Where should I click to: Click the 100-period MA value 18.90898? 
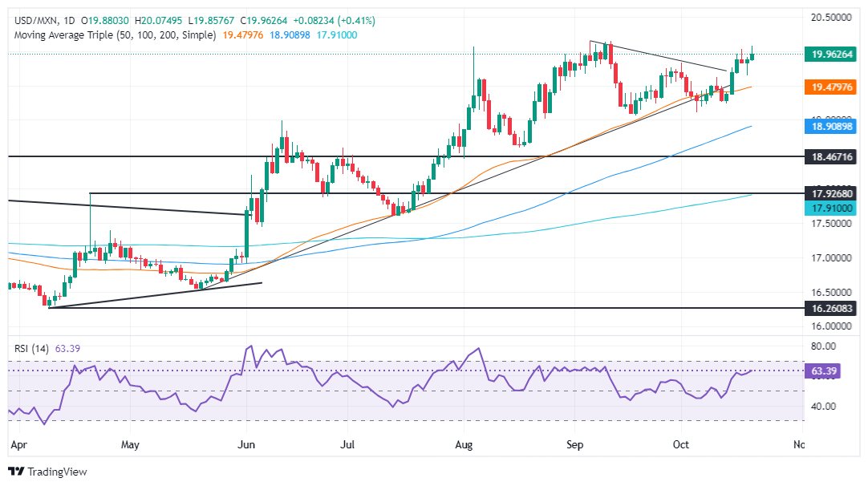[x=290, y=34]
